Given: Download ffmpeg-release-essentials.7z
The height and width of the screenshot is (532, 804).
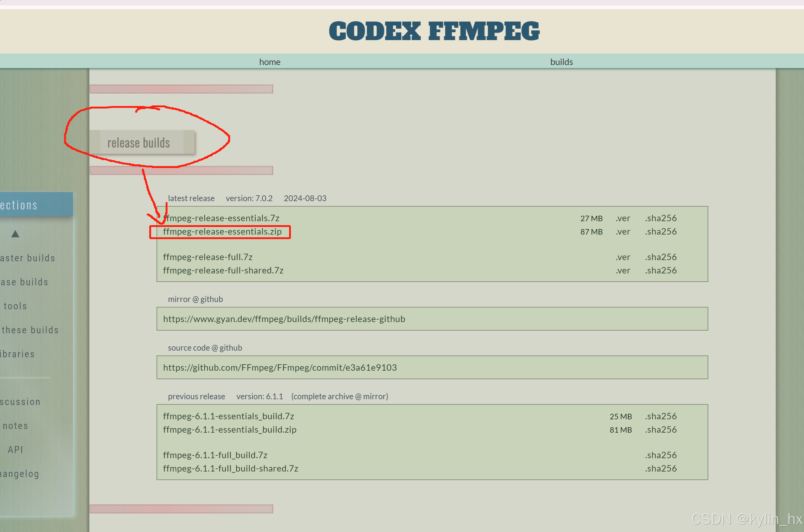Looking at the screenshot, I should coord(222,218).
